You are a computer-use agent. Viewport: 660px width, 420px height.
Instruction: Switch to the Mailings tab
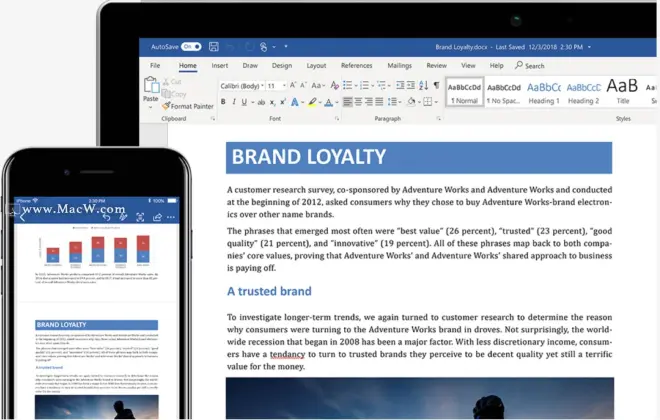399,66
